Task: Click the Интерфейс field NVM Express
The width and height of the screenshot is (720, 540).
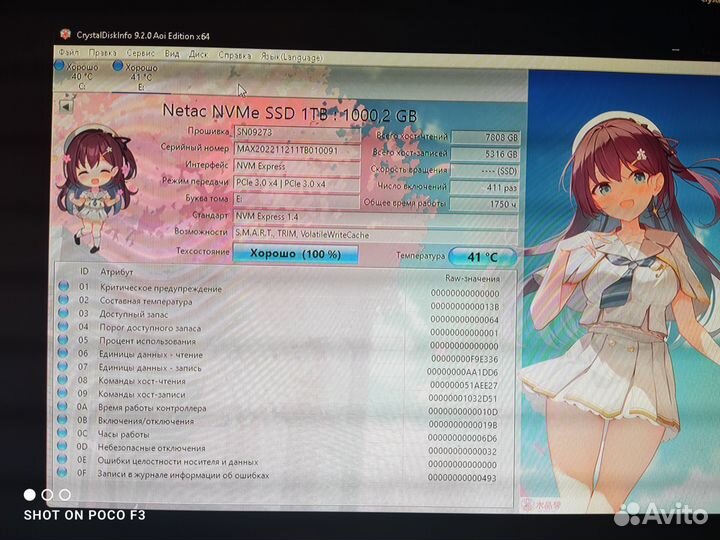Action: (297, 166)
